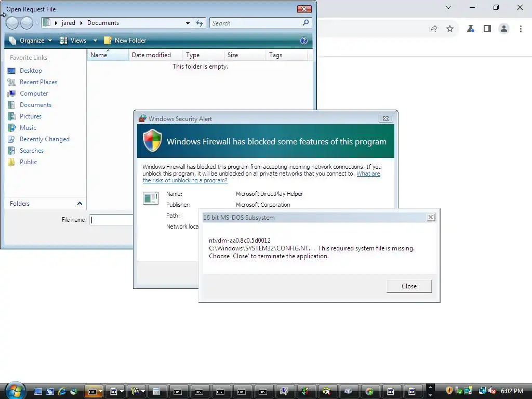
Task: Sort by Size column
Action: 245,55
